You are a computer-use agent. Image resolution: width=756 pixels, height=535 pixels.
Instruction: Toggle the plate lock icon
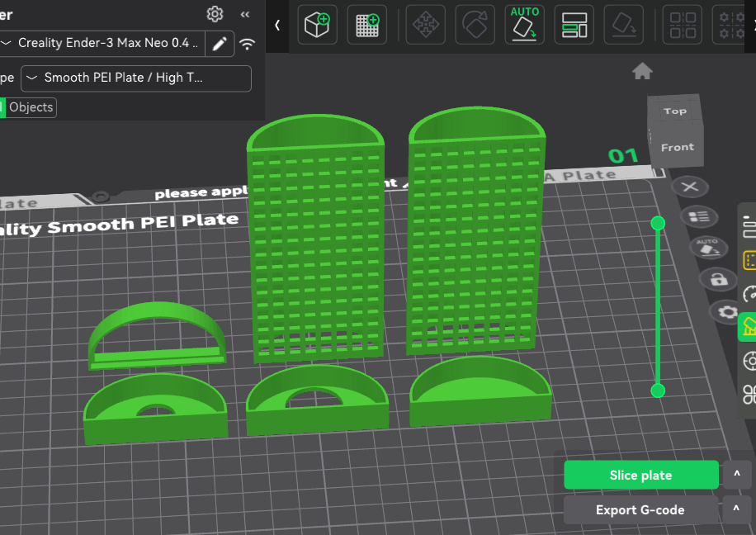point(718,279)
